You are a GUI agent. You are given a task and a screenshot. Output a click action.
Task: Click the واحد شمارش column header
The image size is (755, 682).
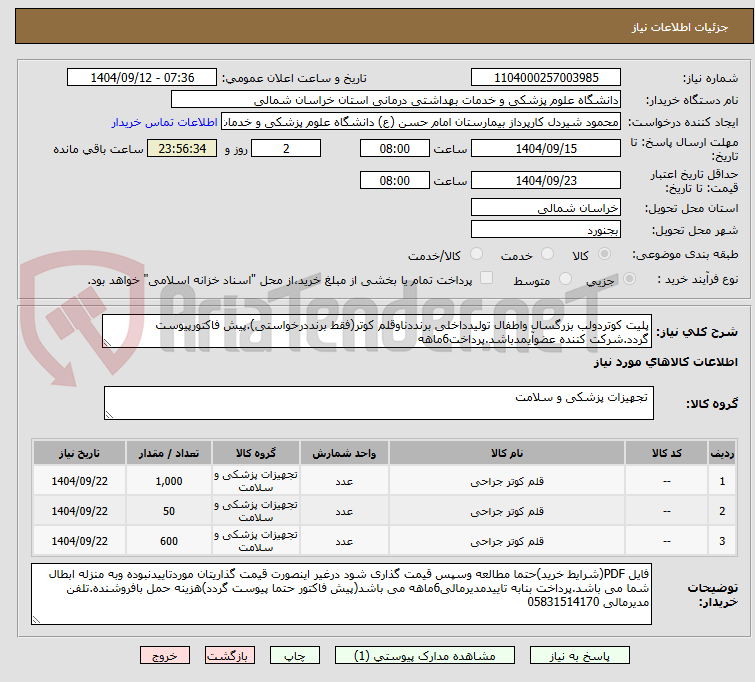tap(344, 453)
